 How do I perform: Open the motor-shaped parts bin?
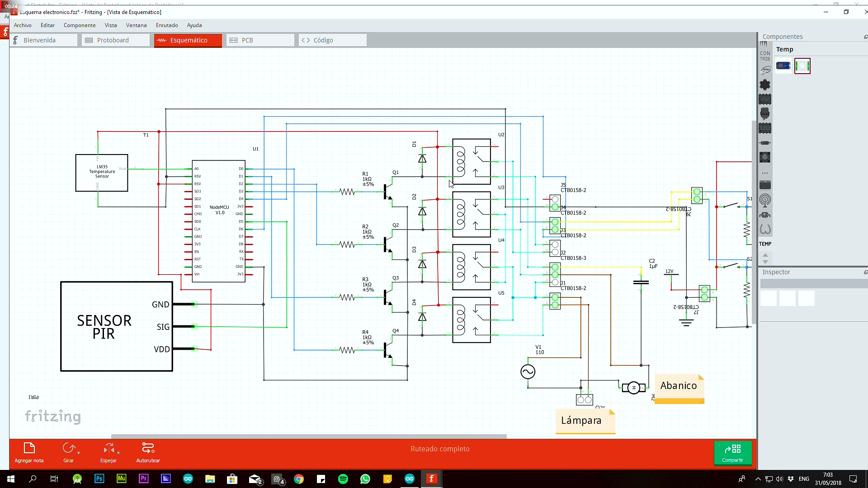765,215
